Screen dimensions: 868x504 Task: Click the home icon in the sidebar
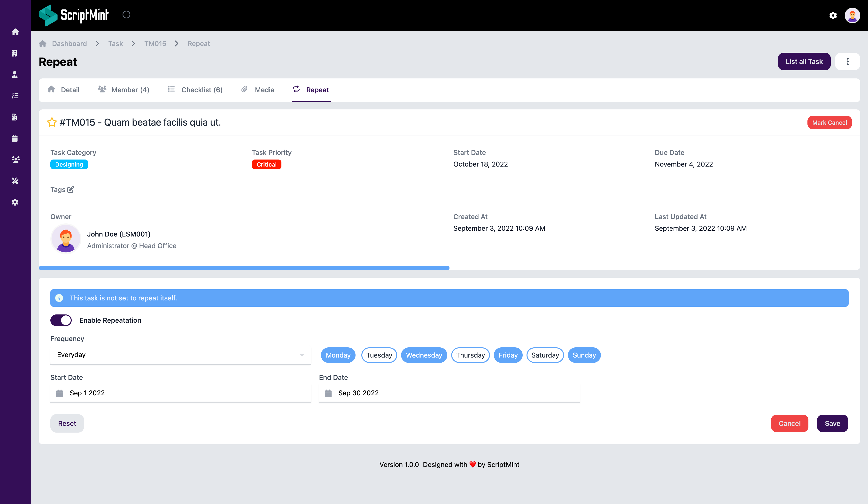click(x=15, y=32)
